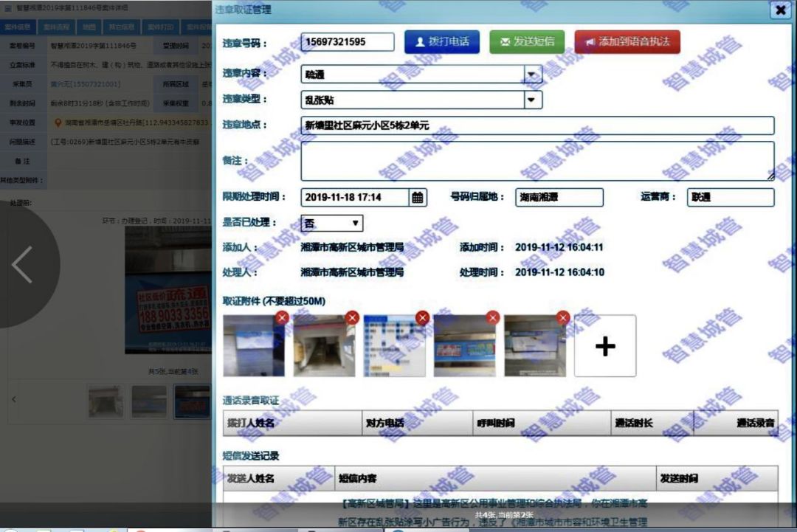Click the main case photo of the poster
Image resolution: width=797 pixels, height=532 pixels.
point(168,290)
